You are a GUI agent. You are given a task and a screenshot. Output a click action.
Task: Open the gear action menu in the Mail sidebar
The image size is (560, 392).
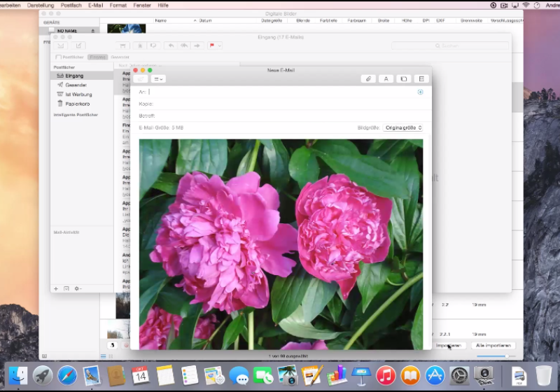pyautogui.click(x=78, y=288)
